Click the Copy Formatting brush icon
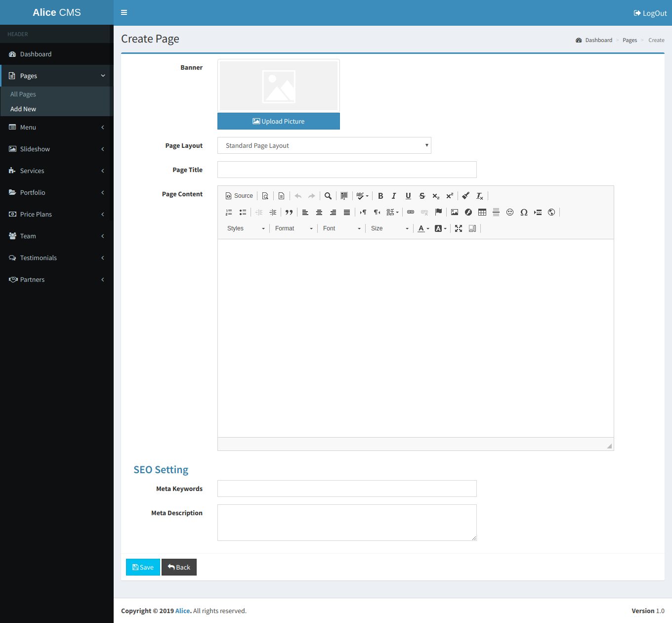This screenshot has height=623, width=672. click(x=465, y=196)
